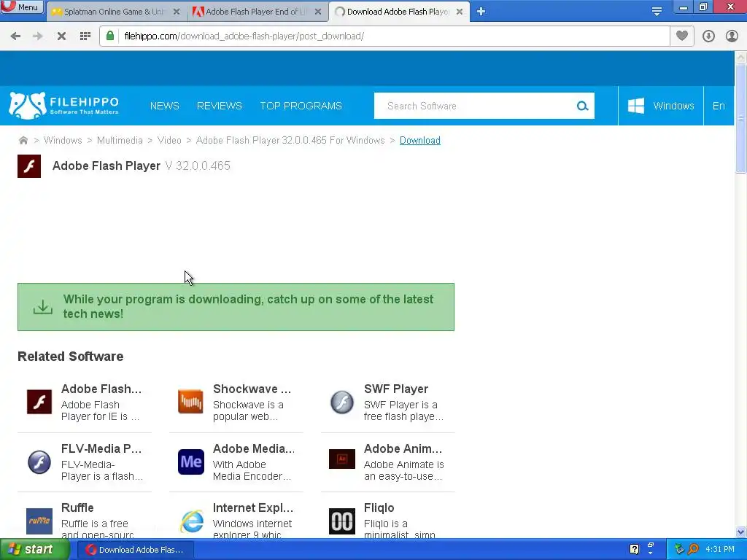
Task: Go back with the back arrow
Action: tap(15, 36)
